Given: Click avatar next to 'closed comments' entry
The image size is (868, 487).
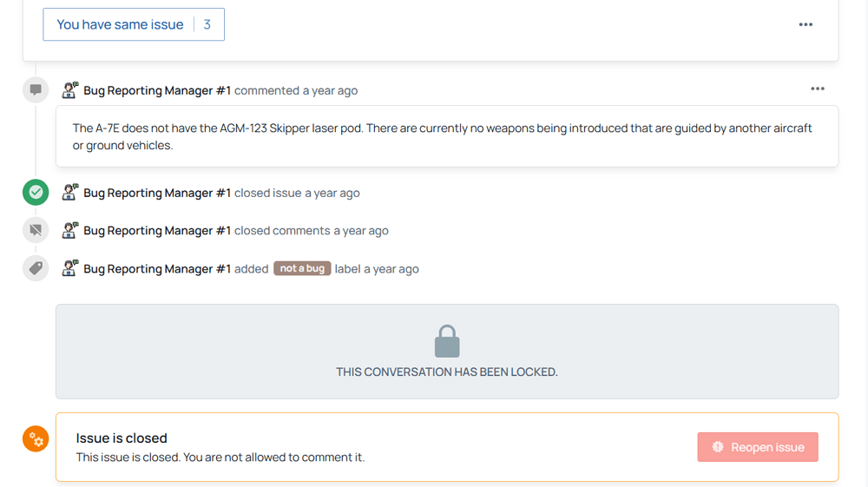Looking at the screenshot, I should (x=69, y=230).
